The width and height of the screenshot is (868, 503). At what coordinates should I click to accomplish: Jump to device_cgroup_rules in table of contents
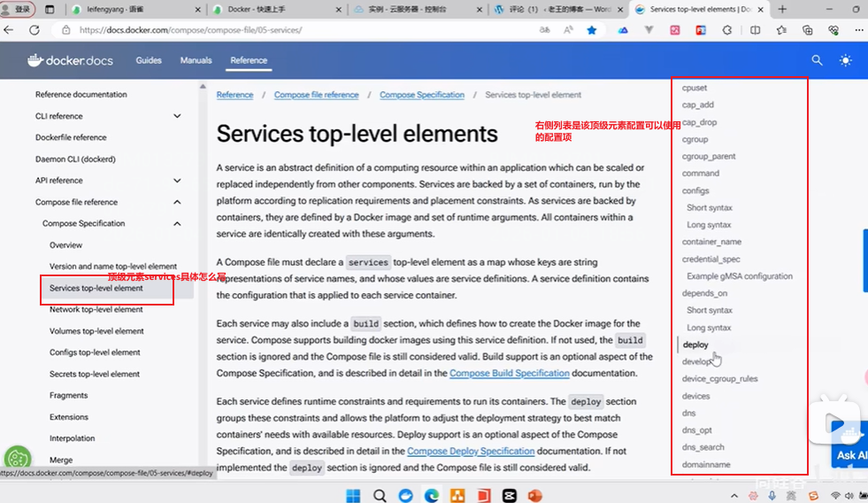coord(719,379)
